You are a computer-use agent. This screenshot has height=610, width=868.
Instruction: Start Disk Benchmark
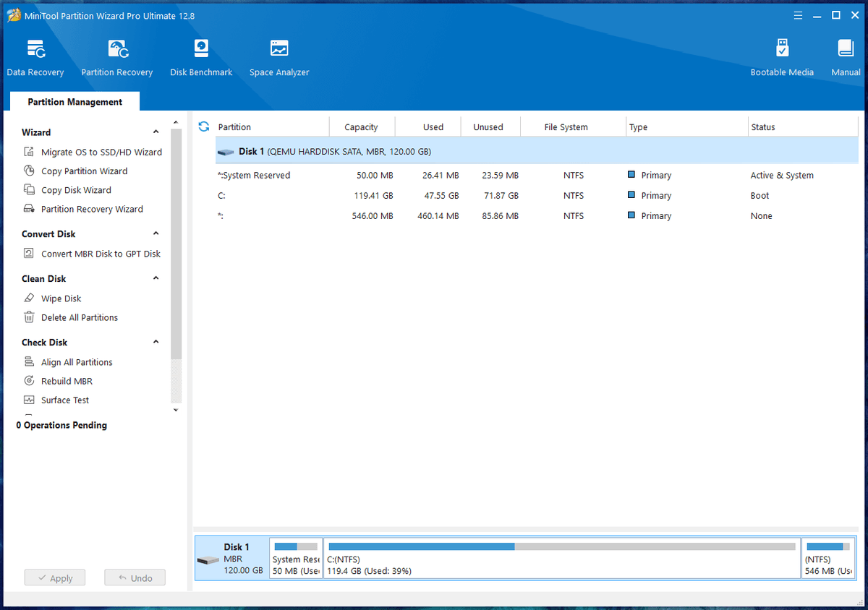click(x=200, y=56)
